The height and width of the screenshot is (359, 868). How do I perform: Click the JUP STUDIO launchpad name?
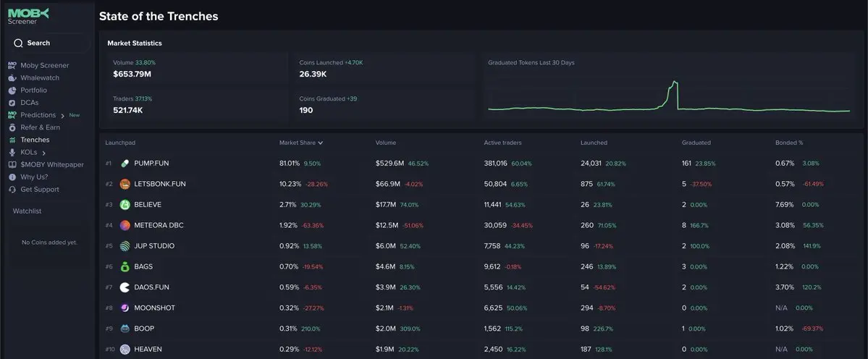coord(154,246)
